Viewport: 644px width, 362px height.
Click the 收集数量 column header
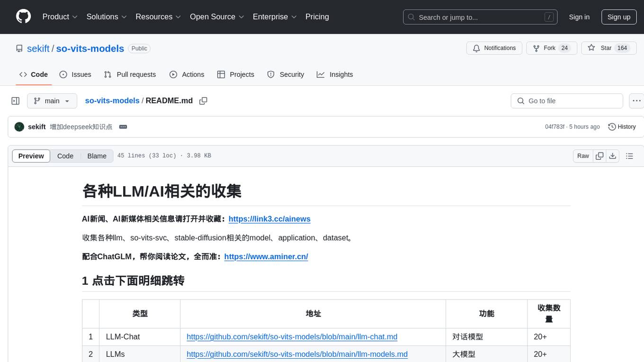(x=549, y=314)
